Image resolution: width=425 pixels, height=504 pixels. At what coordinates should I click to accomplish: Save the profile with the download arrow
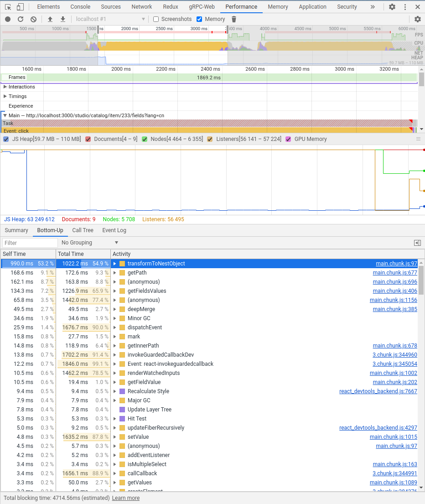coord(63,19)
